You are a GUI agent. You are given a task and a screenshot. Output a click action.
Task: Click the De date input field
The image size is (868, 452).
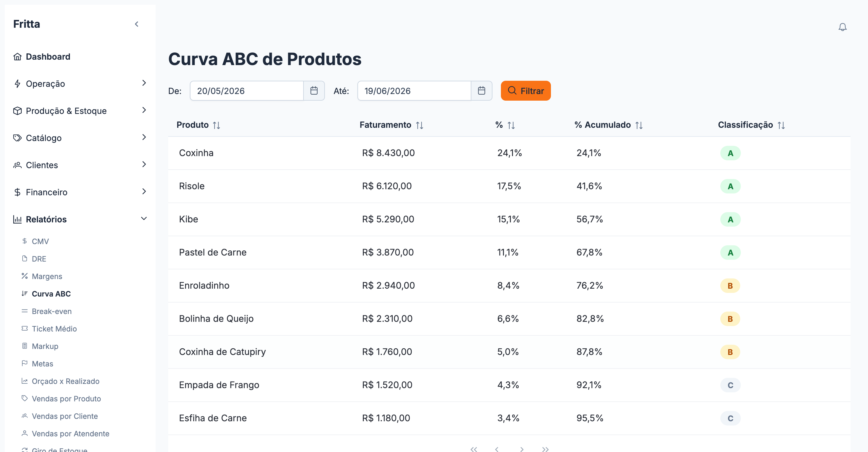[x=247, y=91]
